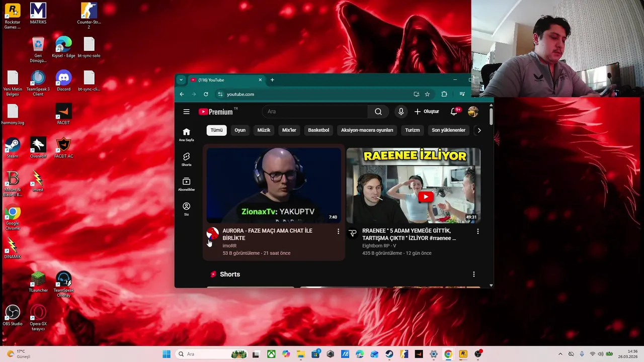Open Steam desktop shortcut

click(x=13, y=148)
